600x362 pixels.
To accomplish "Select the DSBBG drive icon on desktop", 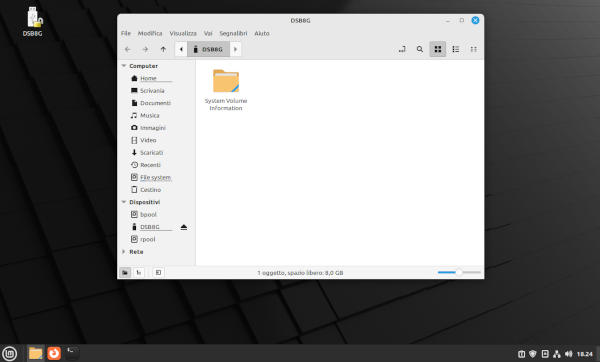I will pos(33,22).
